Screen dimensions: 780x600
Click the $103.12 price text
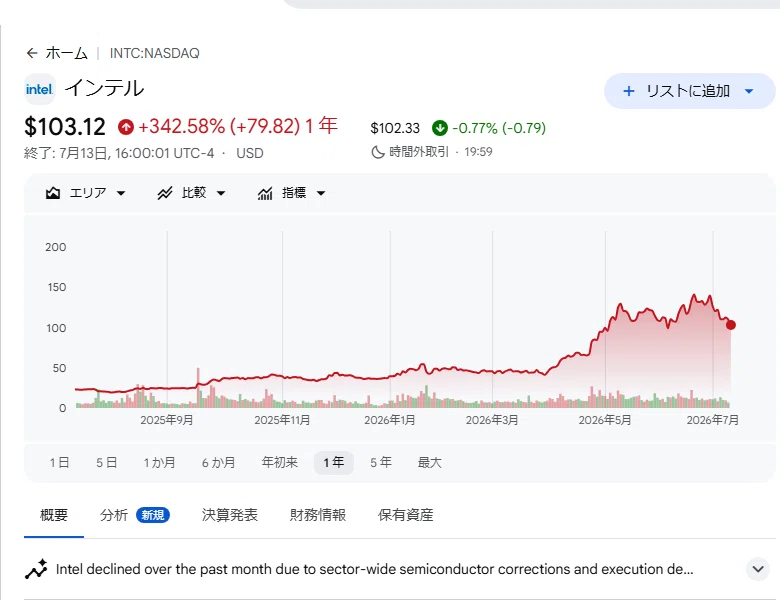65,127
